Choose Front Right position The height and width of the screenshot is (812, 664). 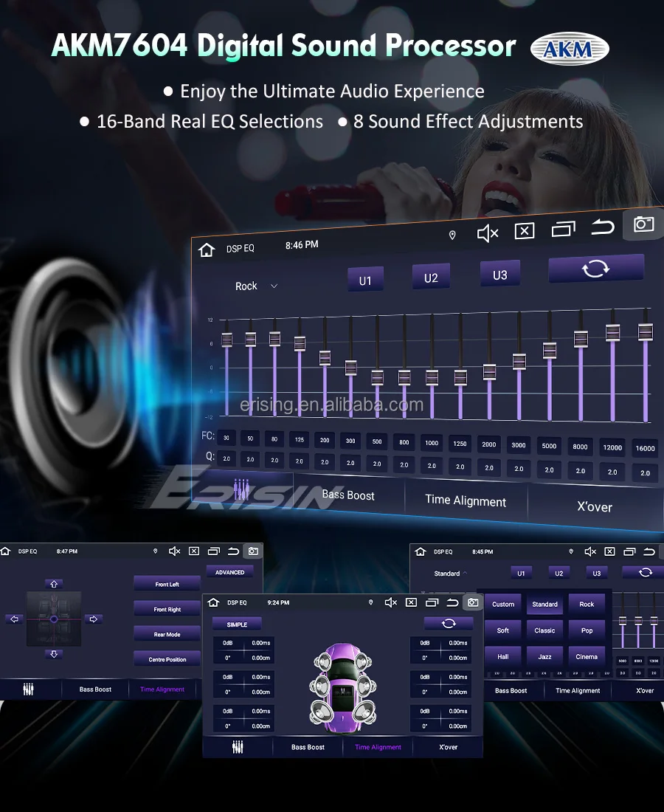coord(167,609)
